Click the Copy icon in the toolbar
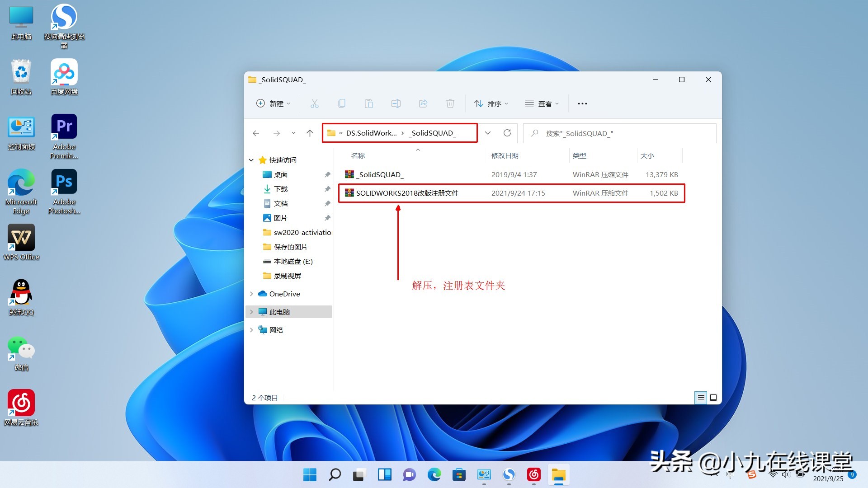 coord(342,103)
